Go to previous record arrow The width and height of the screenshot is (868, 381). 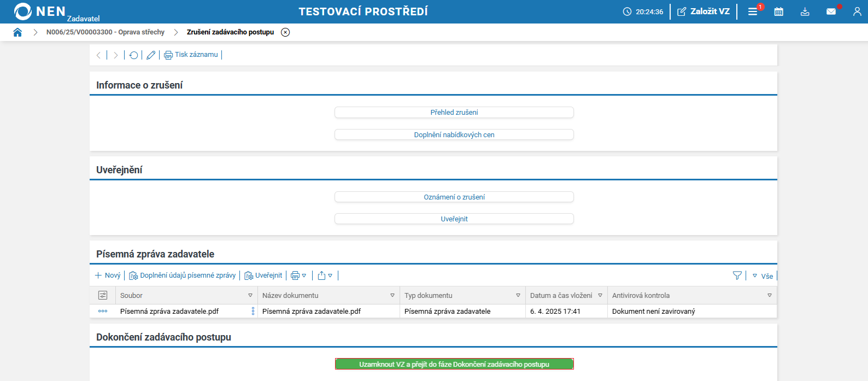pos(98,55)
